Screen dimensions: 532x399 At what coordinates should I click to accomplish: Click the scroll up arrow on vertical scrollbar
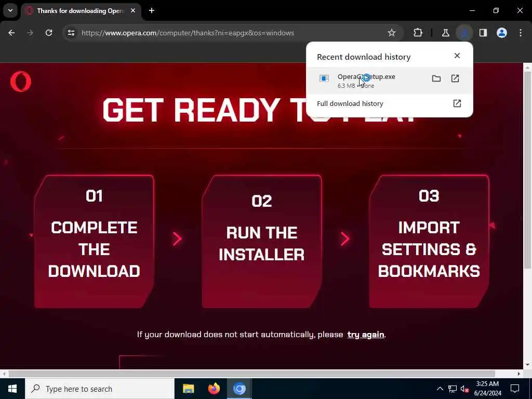(528, 68)
